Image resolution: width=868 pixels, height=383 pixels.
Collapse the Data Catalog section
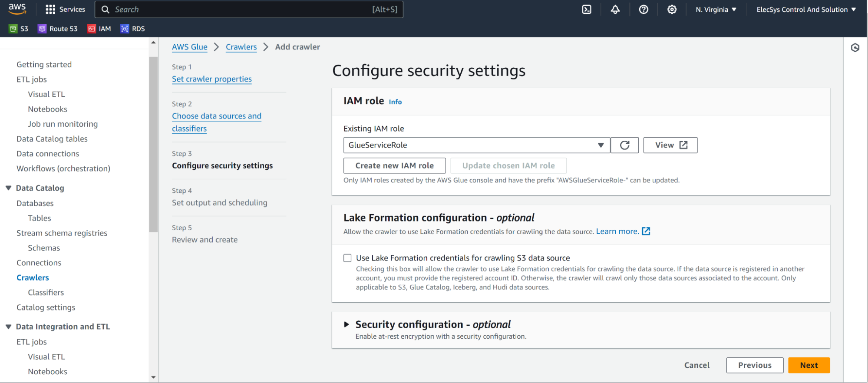tap(8, 188)
